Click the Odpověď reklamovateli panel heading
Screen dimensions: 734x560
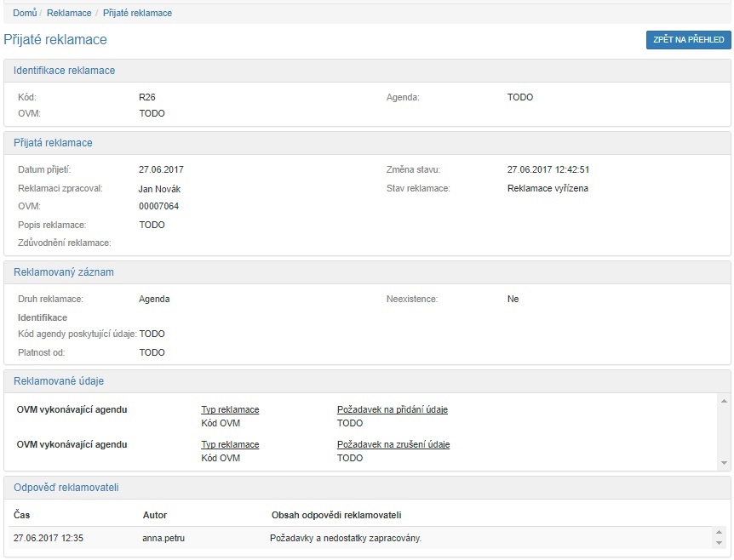pos(66,487)
